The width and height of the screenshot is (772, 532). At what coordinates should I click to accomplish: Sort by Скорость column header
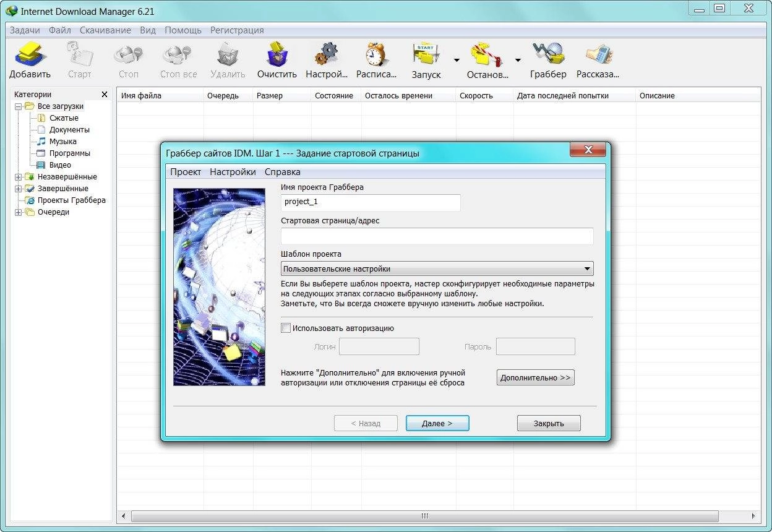pos(484,96)
